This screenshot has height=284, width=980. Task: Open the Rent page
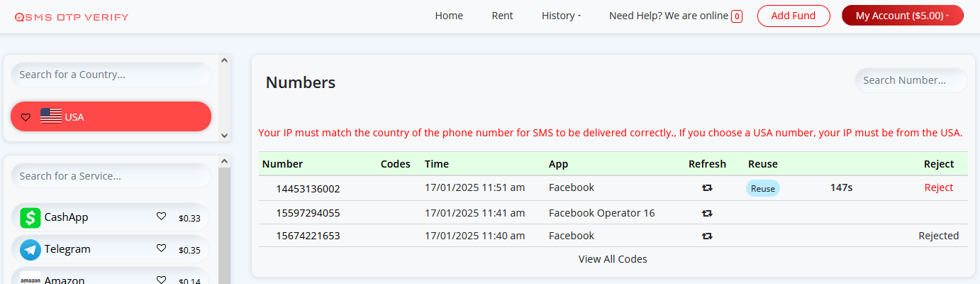pos(502,16)
